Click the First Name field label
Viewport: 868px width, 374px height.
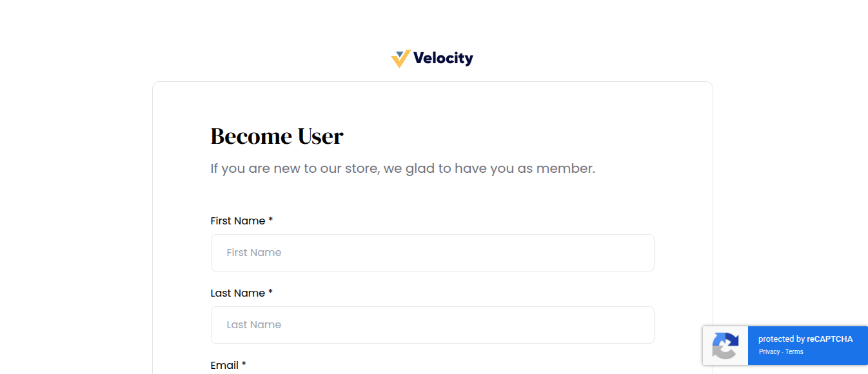coord(237,221)
